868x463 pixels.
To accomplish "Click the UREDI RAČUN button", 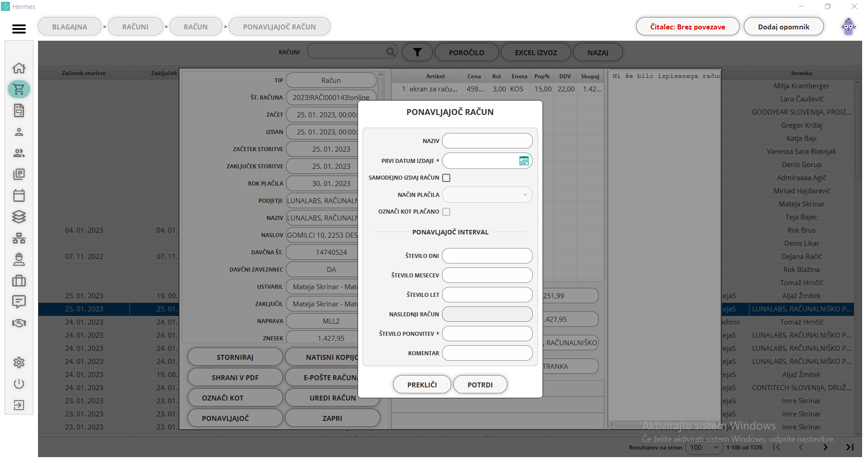I will click(332, 398).
